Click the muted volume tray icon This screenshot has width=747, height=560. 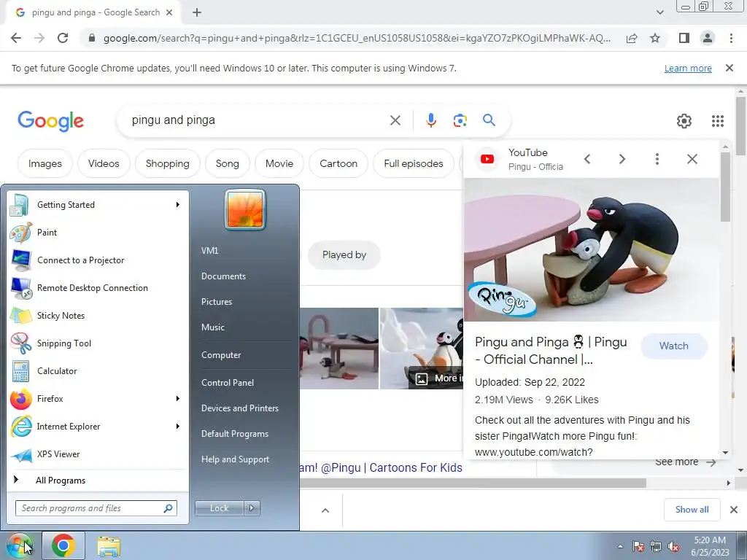tap(673, 547)
